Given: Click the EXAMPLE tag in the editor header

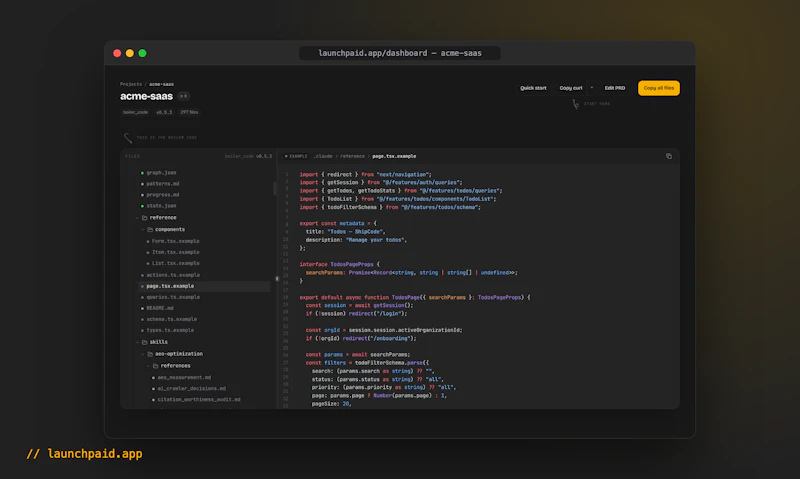Looking at the screenshot, I should pyautogui.click(x=296, y=156).
